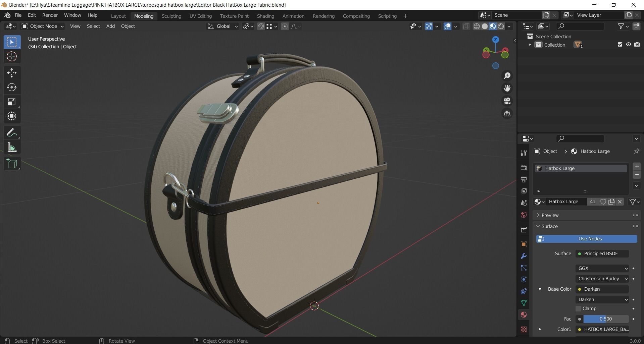Switch to rendered viewport shading

[x=501, y=26]
